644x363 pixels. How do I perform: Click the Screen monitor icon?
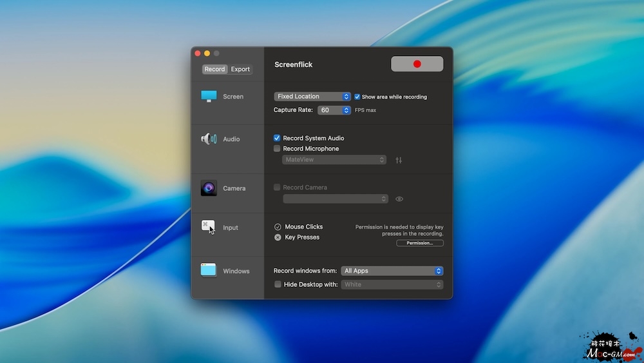pos(209,96)
